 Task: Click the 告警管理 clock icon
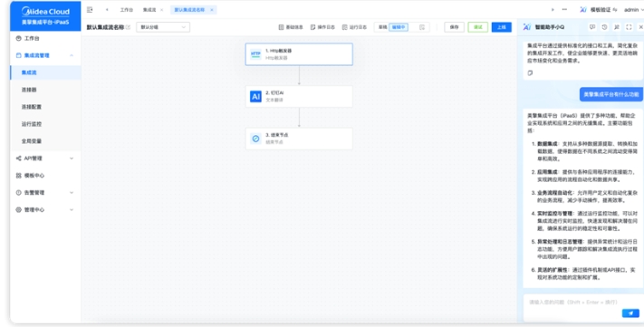(x=18, y=192)
